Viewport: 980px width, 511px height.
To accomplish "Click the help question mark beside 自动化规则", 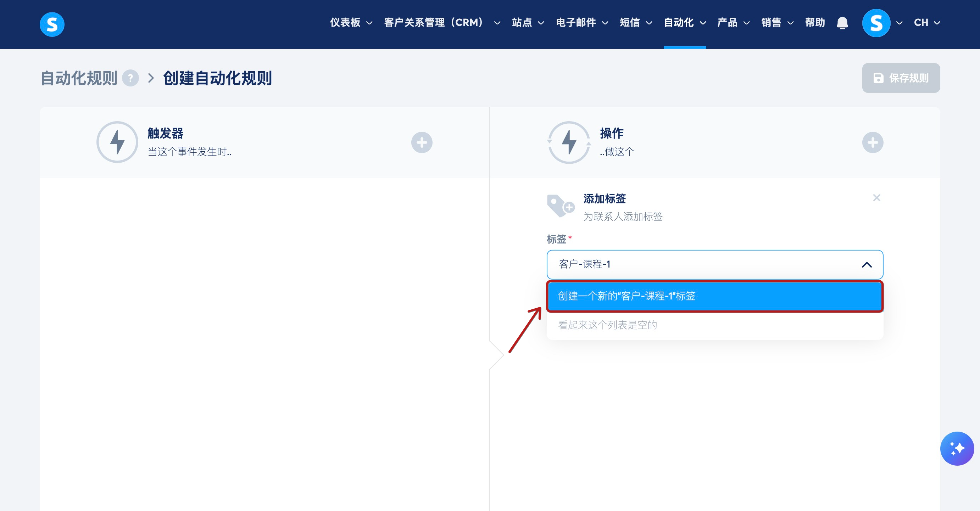I will (130, 78).
